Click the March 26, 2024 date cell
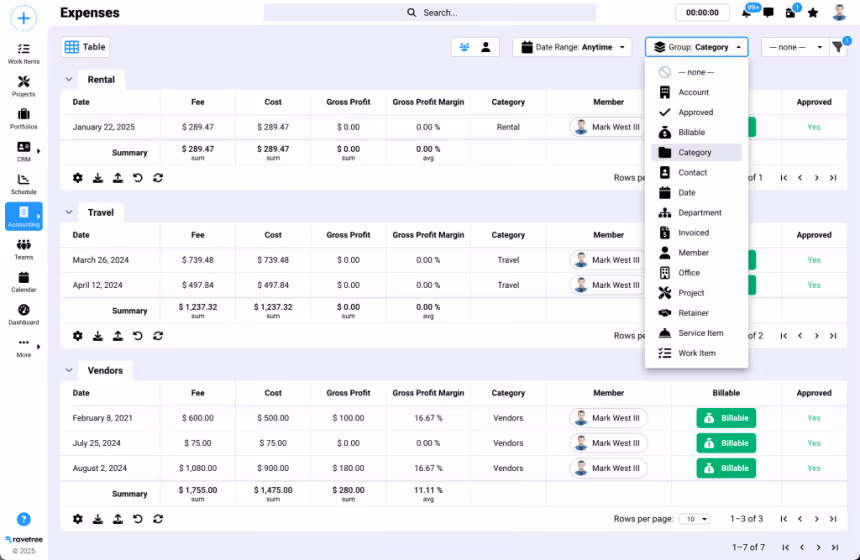Image resolution: width=860 pixels, height=560 pixels. (101, 260)
